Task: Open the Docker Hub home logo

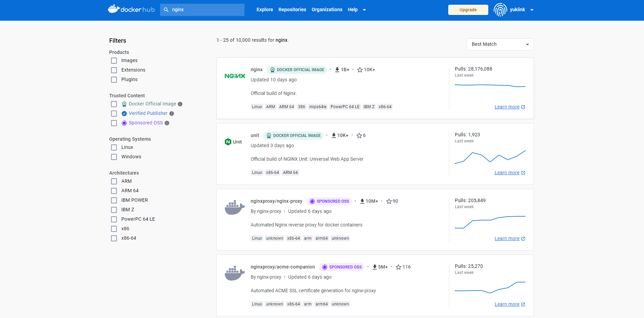Action: [x=131, y=9]
